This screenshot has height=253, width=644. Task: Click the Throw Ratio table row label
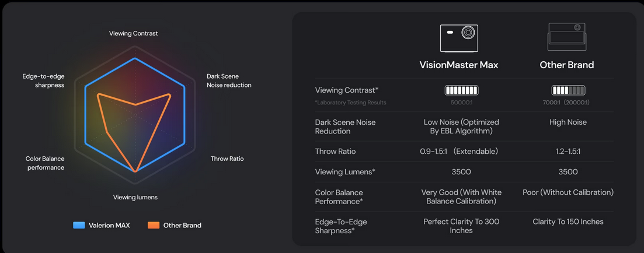pyautogui.click(x=335, y=152)
